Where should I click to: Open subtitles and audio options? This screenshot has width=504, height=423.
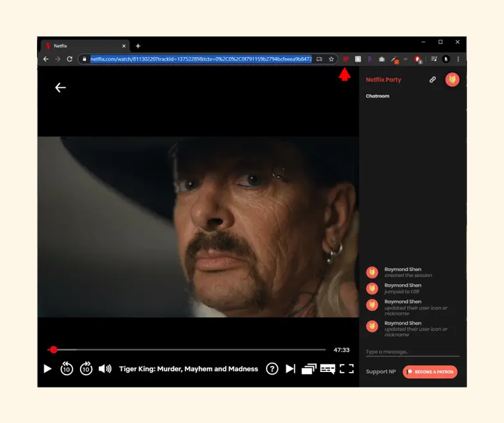pyautogui.click(x=327, y=369)
